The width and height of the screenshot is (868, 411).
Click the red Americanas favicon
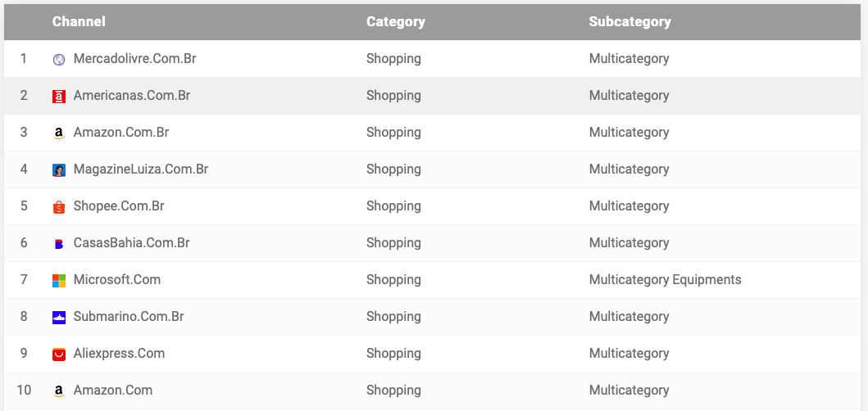[x=59, y=97]
